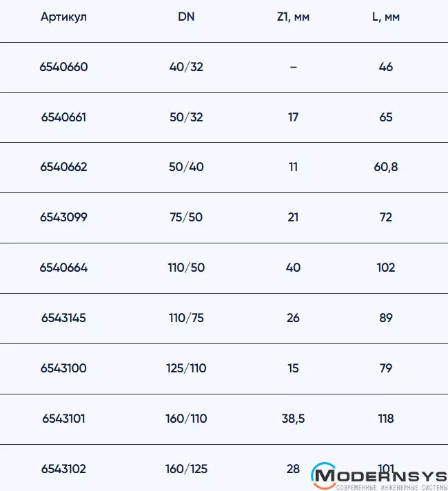Click the Z1, мм column header
The width and height of the screenshot is (448, 491).
293,17
